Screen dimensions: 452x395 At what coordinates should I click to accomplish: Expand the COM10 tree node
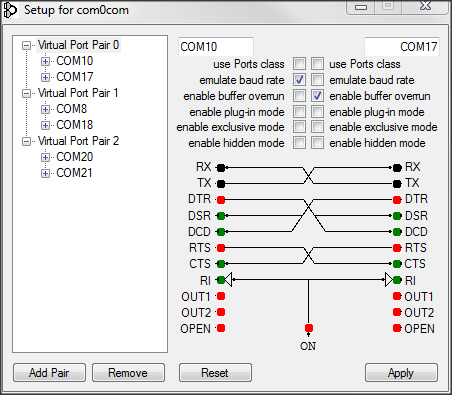tap(45, 61)
